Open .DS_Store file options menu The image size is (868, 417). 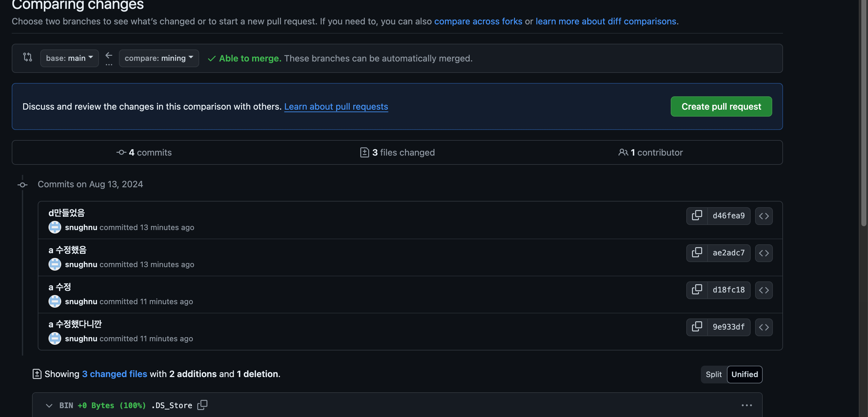coord(747,405)
